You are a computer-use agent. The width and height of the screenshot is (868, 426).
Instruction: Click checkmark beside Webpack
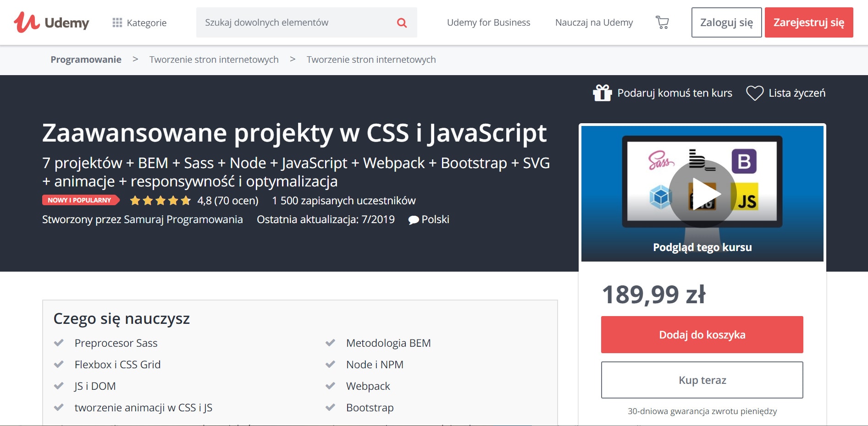[330, 386]
